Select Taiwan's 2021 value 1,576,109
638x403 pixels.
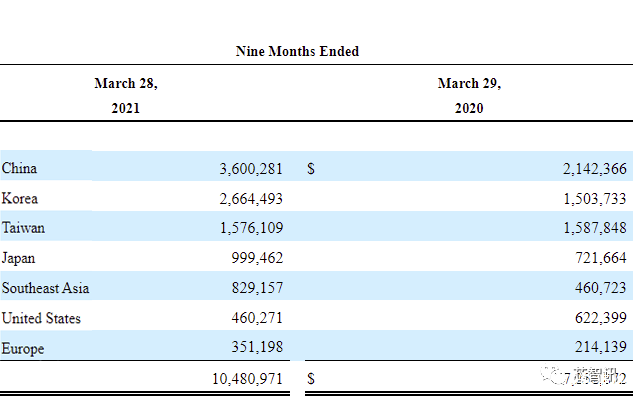[x=251, y=229]
